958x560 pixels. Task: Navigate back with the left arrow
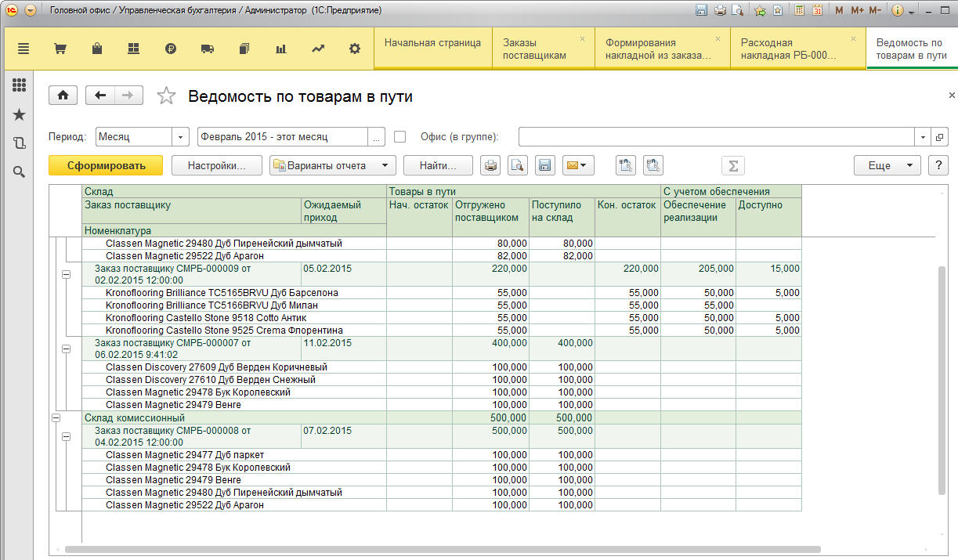(x=100, y=96)
